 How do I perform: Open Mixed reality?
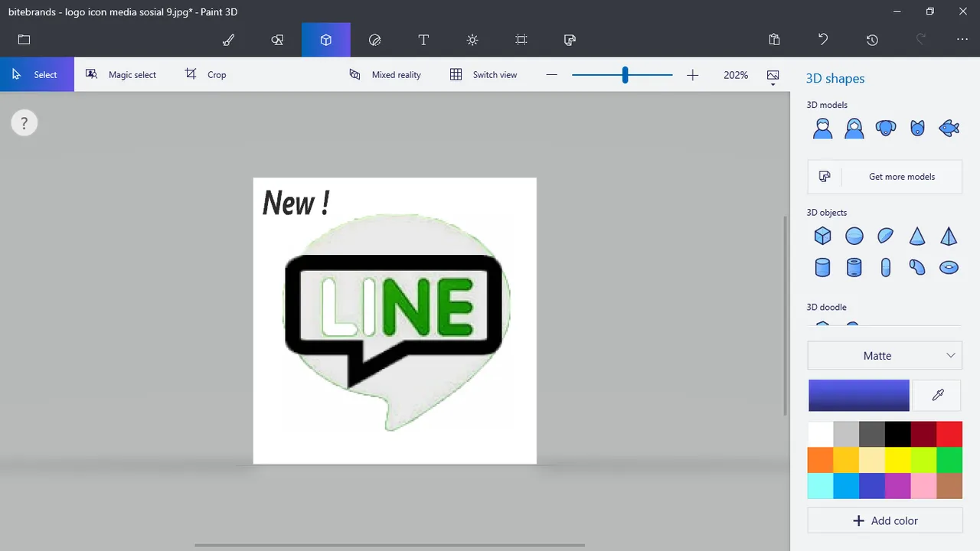385,74
